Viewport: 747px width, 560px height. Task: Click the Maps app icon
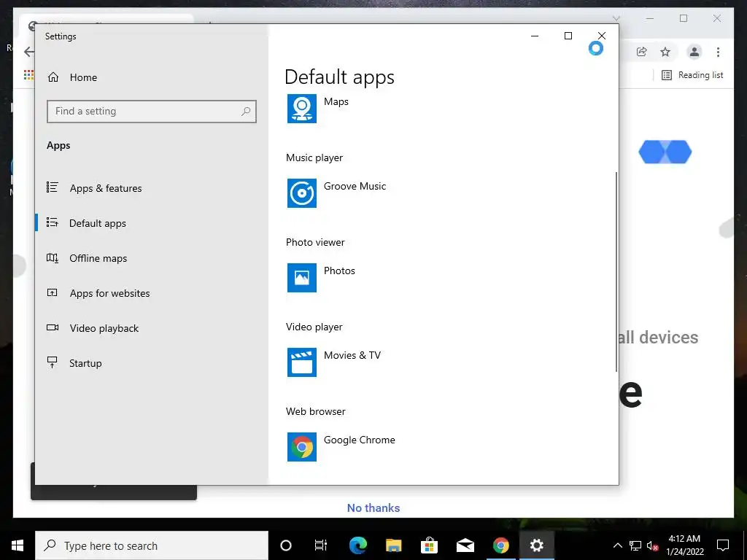tap(301, 109)
